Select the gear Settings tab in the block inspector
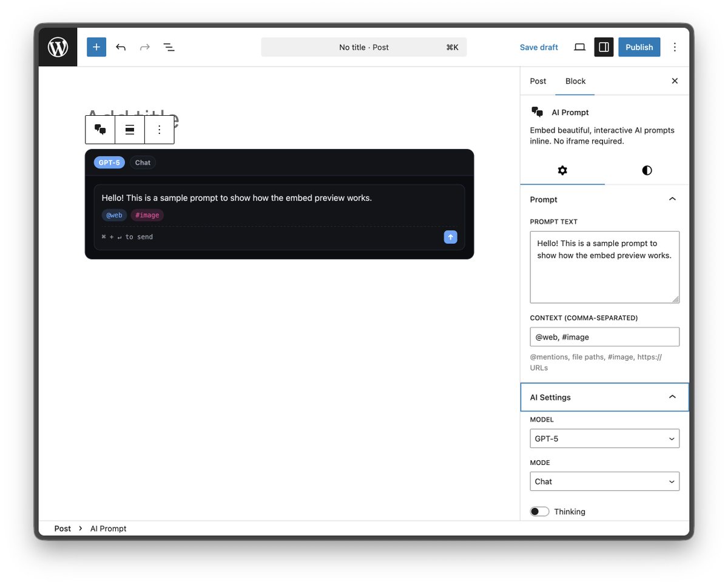 coord(562,170)
